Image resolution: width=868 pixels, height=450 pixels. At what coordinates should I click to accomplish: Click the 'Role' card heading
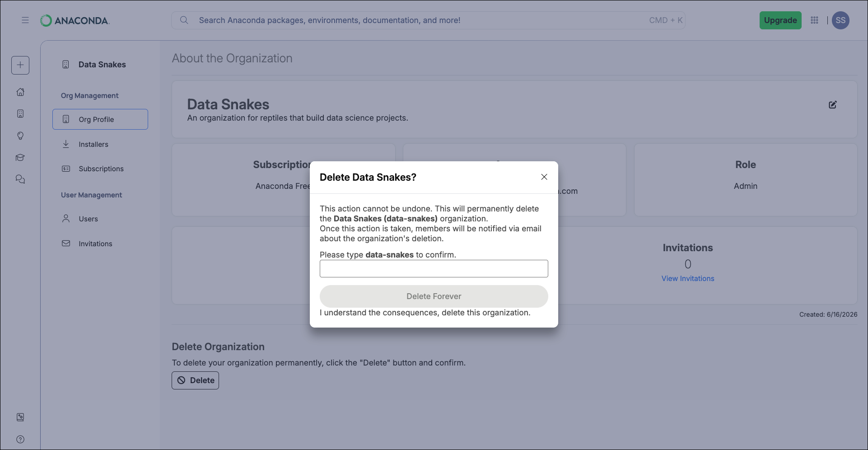746,165
